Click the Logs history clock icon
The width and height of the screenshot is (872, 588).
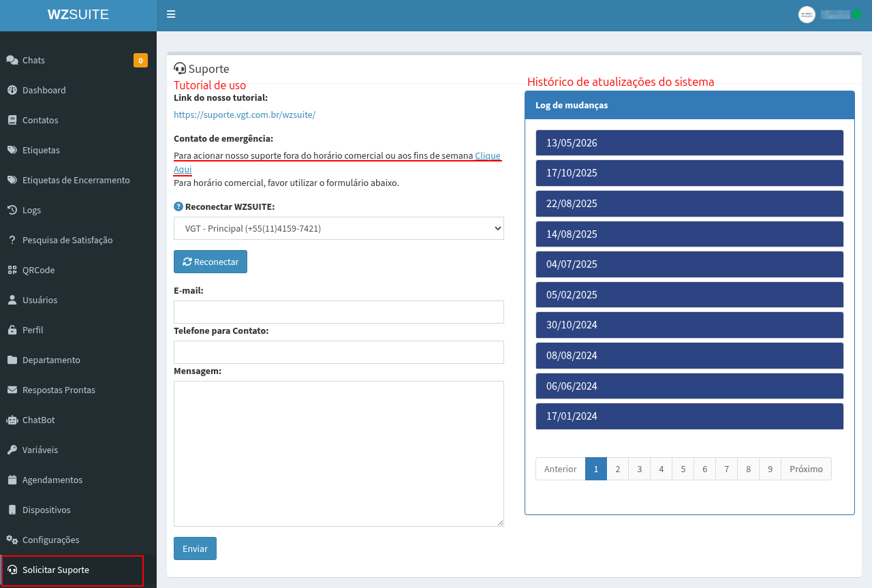click(12, 210)
